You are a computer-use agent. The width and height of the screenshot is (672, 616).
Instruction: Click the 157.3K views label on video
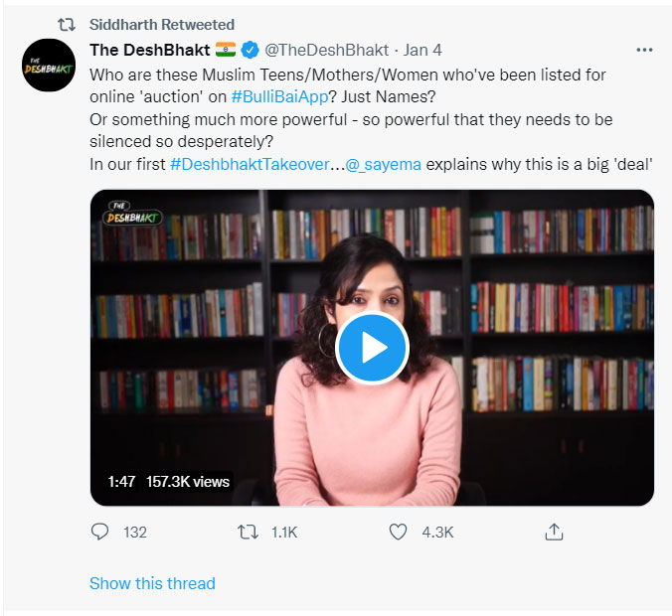pyautogui.click(x=188, y=482)
